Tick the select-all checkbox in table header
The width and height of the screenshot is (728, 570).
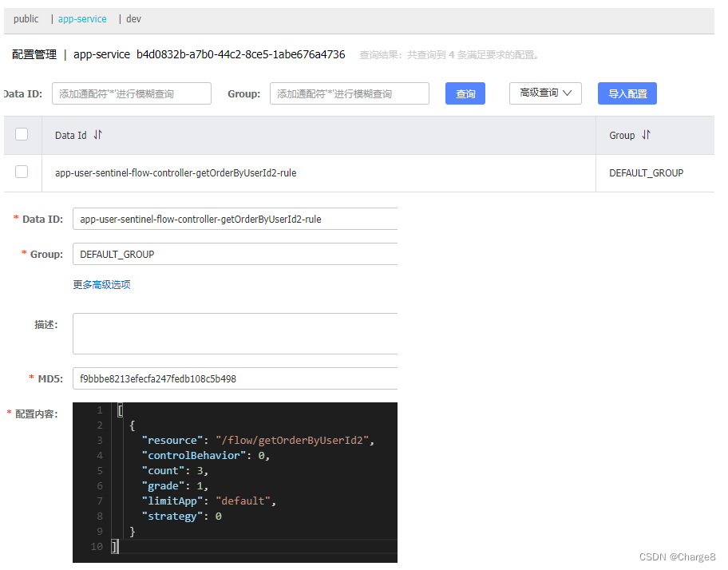click(x=22, y=134)
